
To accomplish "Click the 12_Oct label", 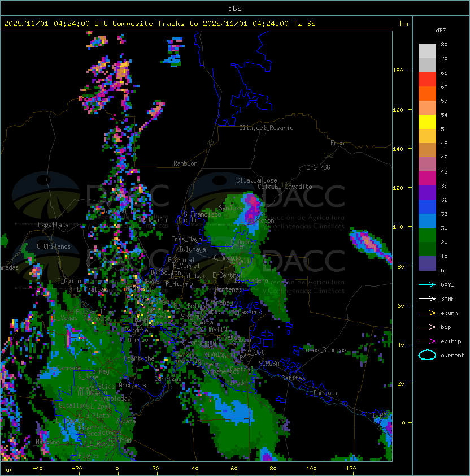I will click(254, 353).
